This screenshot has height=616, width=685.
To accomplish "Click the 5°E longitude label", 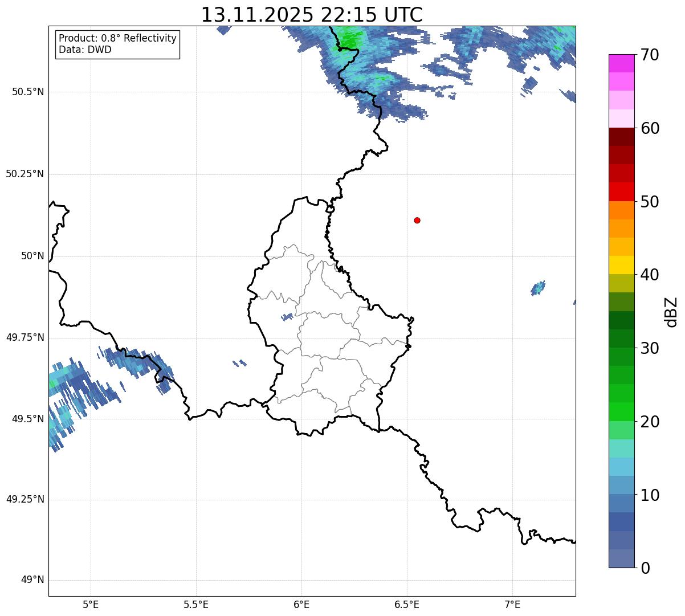I will click(91, 605).
